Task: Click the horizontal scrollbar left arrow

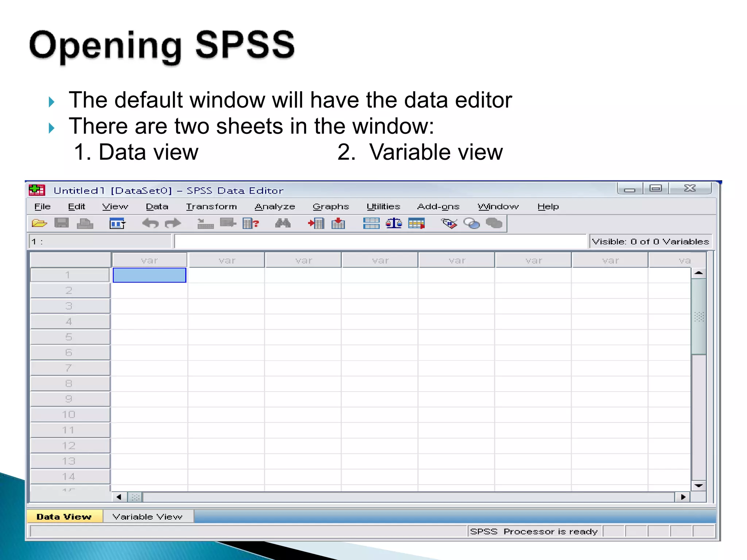Action: click(x=119, y=497)
